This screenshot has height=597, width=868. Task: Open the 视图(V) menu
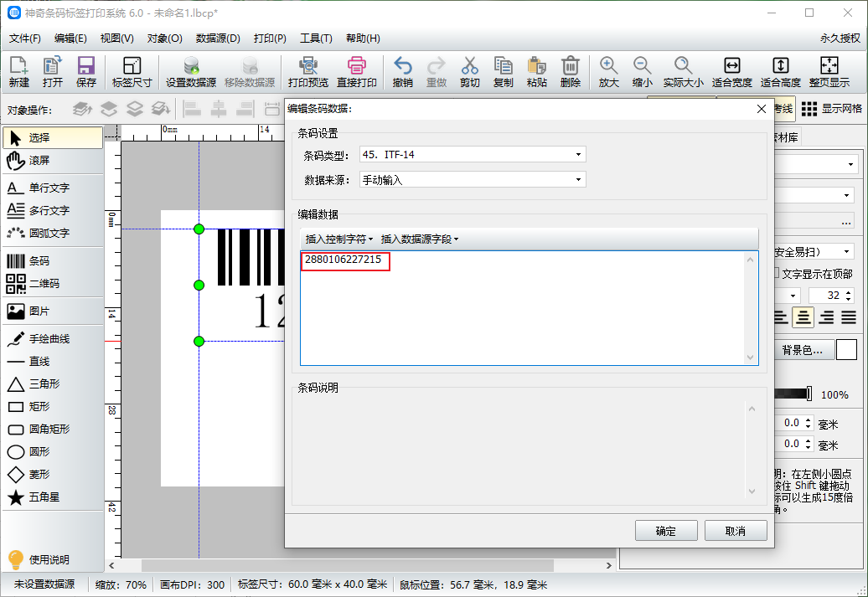116,39
